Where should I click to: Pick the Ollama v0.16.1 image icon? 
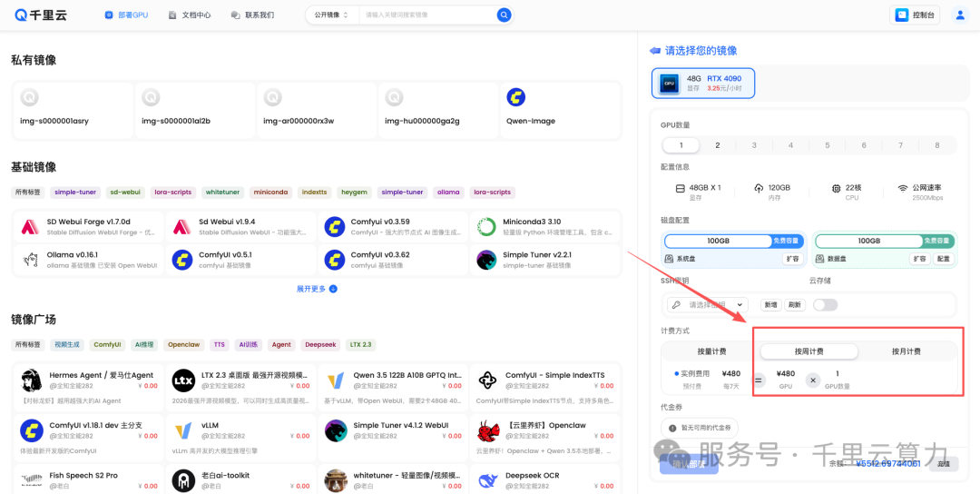pos(30,260)
